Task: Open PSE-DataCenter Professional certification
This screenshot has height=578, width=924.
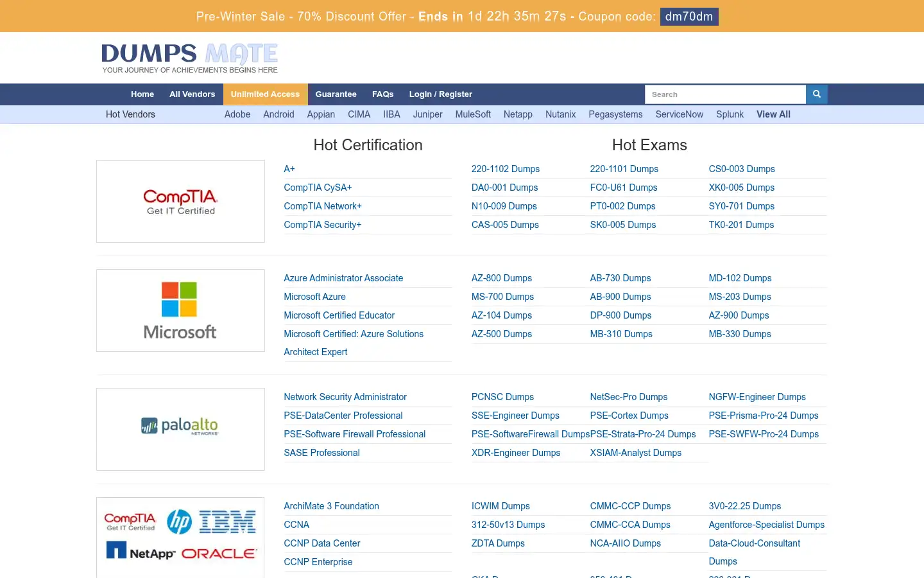Action: point(343,416)
